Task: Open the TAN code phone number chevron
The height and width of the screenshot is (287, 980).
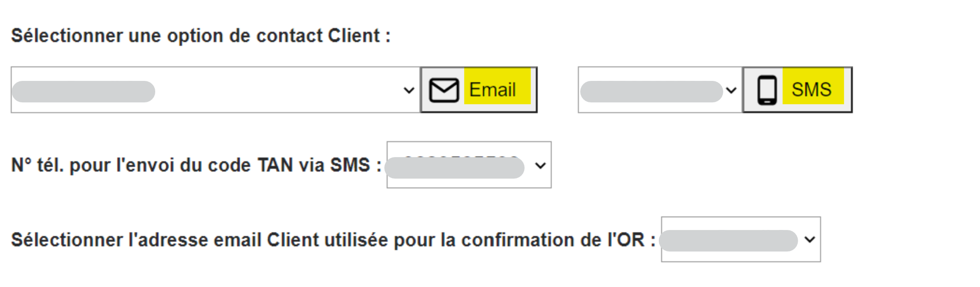Action: coord(540,165)
